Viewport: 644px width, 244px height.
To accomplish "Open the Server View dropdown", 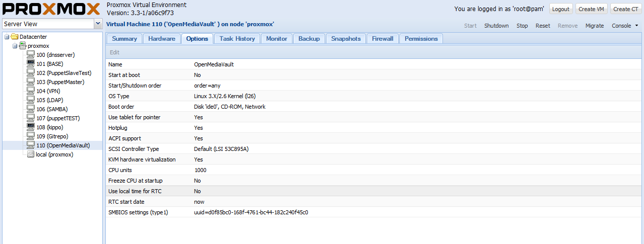I will (x=98, y=24).
